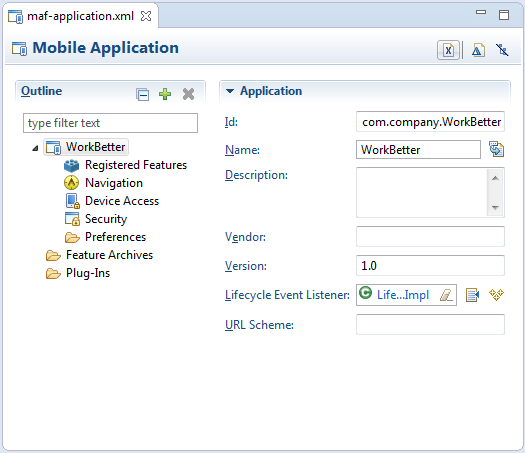Click the browse class icon next to Lifecycle Listener
The height and width of the screenshot is (453, 525).
point(472,295)
